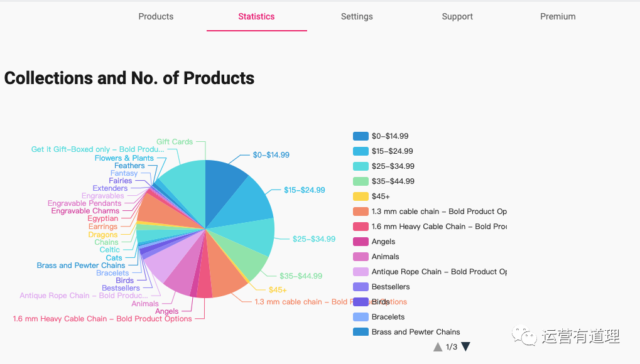The height and width of the screenshot is (364, 640).
Task: Click the Gift Cards pie label
Action: (175, 142)
